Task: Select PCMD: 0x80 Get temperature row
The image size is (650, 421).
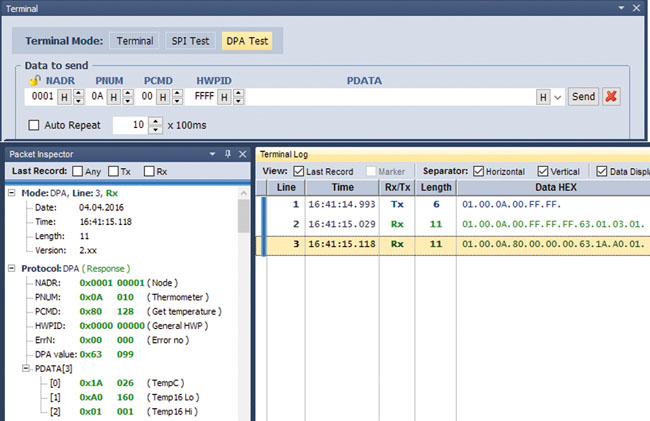Action: (x=128, y=311)
